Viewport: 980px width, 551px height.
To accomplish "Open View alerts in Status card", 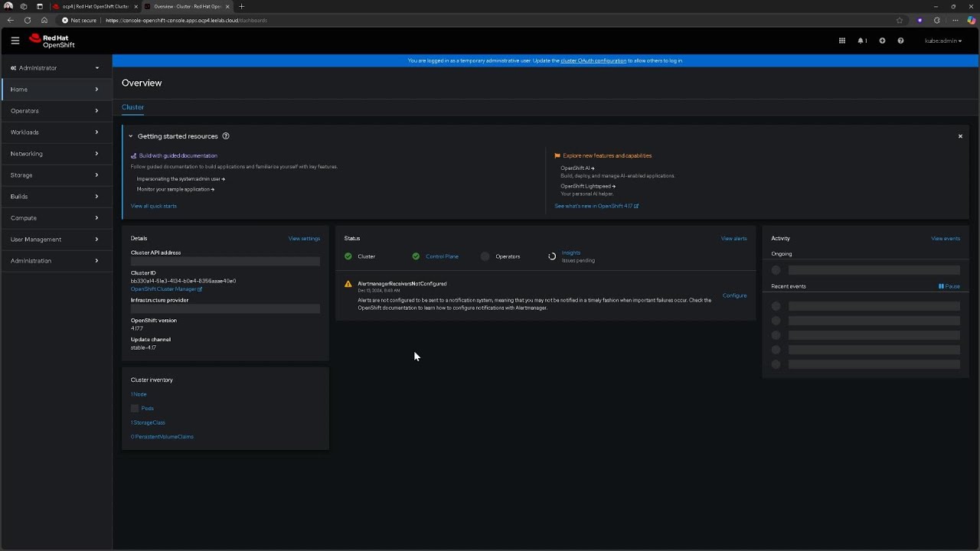I will coord(733,239).
